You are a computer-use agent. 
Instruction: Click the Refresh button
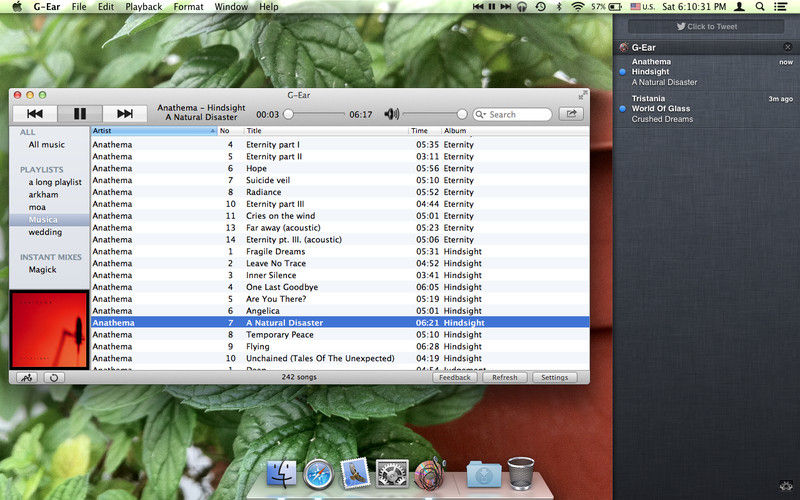point(505,378)
